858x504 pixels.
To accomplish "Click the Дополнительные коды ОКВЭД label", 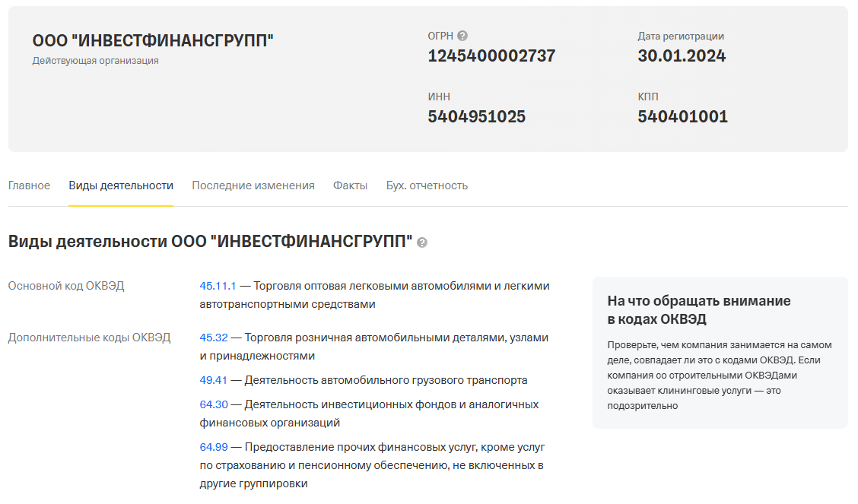I will 89,338.
